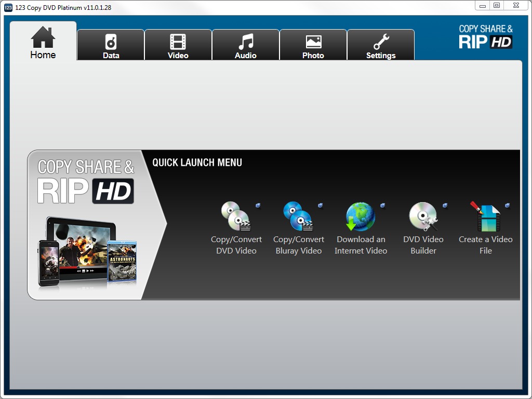Click the pin beside Copy/Convert Bluray Video
The height and width of the screenshot is (399, 532).
pos(320,205)
